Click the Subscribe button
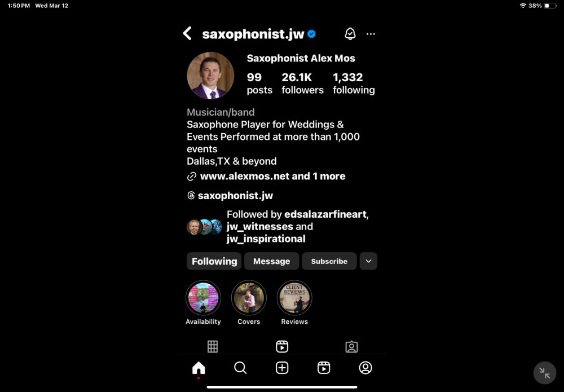Screen dimensions: 564x392 click(x=329, y=261)
